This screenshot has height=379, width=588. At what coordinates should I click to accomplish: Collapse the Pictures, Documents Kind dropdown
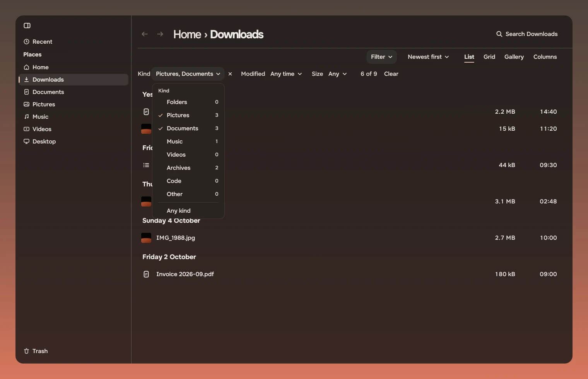(x=188, y=74)
